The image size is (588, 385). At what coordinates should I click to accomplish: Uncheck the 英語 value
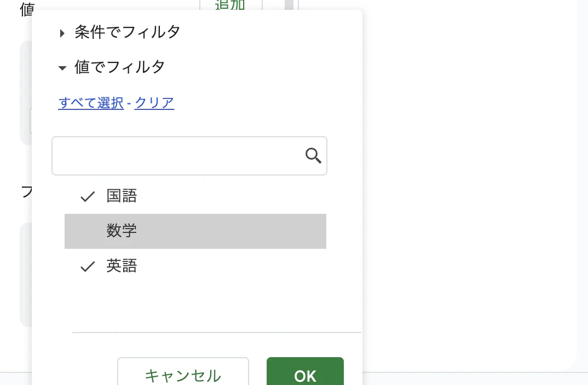[x=122, y=266]
